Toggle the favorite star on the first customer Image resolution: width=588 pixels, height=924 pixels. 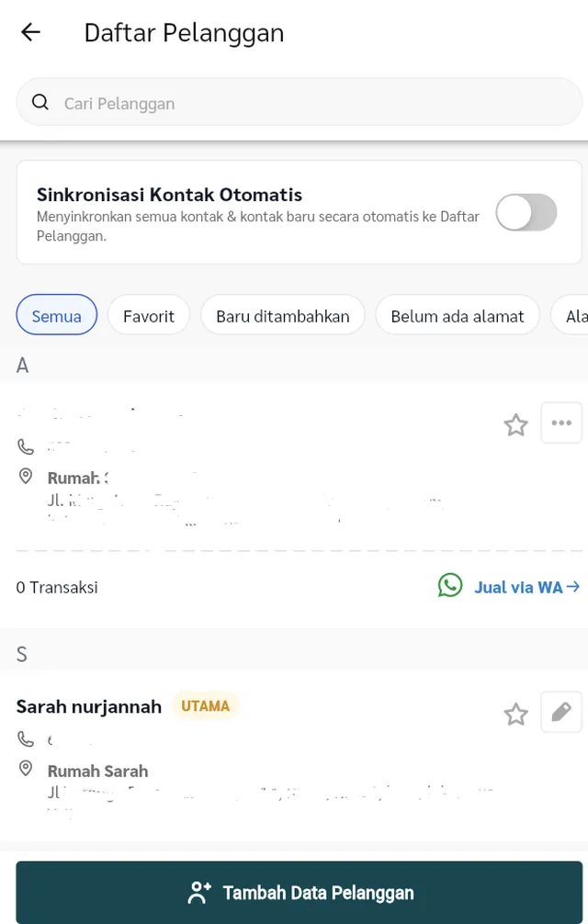(515, 424)
